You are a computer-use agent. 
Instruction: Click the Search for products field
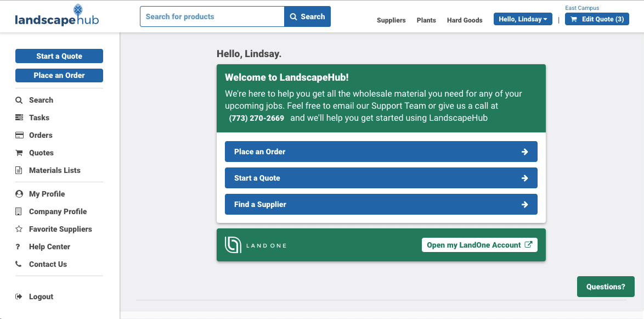pyautogui.click(x=212, y=16)
